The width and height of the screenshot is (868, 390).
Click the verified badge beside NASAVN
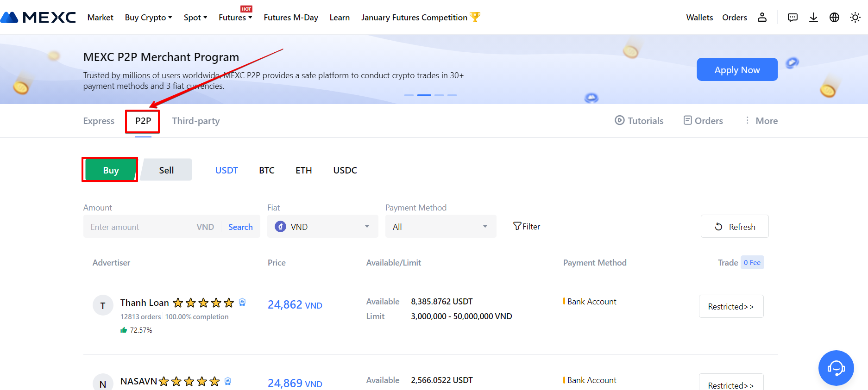(x=228, y=381)
